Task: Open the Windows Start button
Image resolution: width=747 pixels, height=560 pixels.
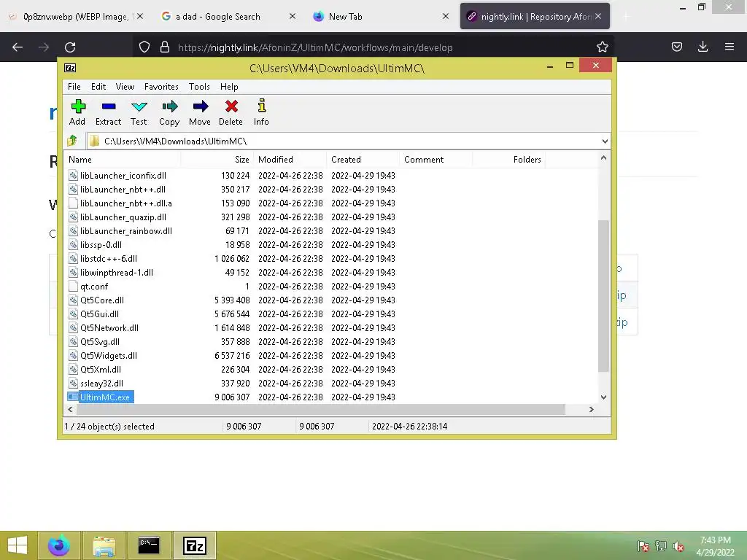Action: [18, 545]
